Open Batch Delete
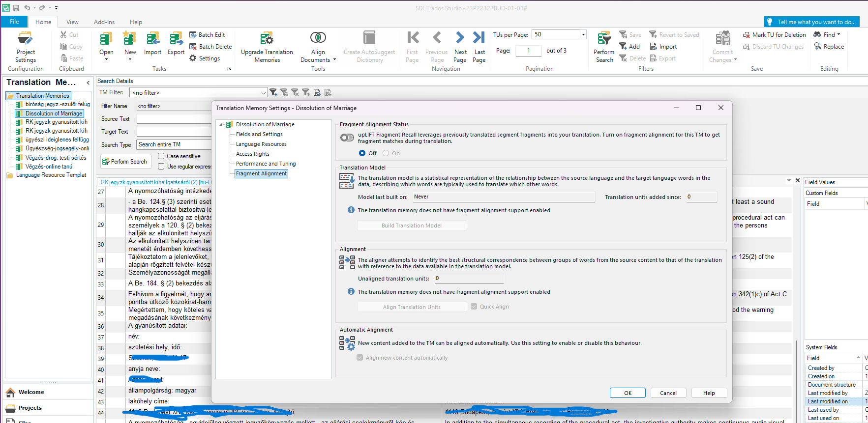Screen dimensions: 868x423 [x=210, y=47]
